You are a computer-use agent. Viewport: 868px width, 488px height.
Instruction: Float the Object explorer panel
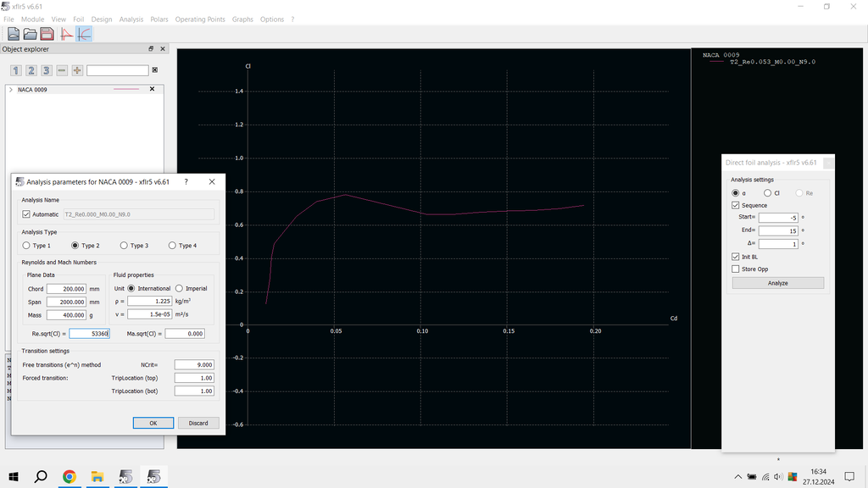click(x=151, y=49)
